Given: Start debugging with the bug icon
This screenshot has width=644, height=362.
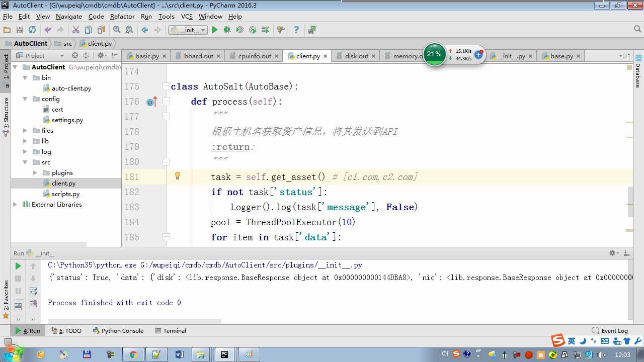Looking at the screenshot, I should click(227, 30).
